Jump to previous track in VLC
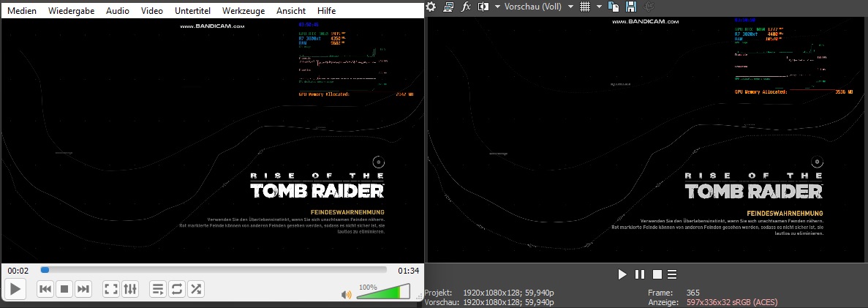 coord(46,288)
